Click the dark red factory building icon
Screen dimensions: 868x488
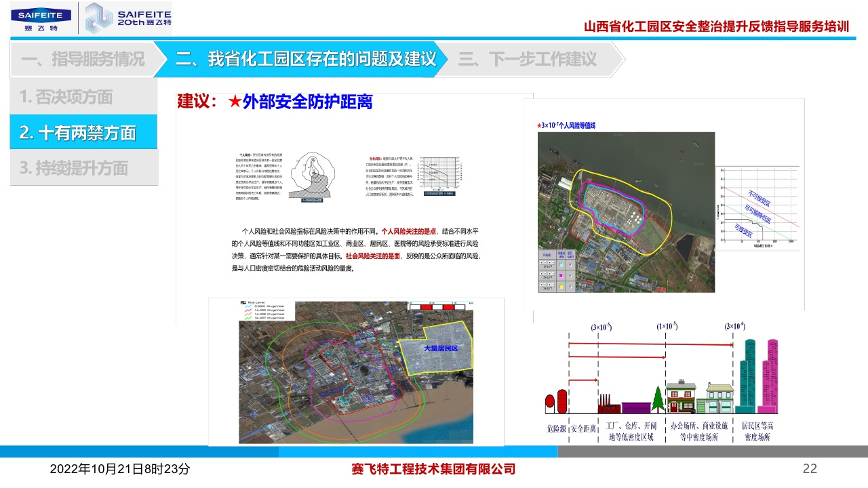coord(608,405)
